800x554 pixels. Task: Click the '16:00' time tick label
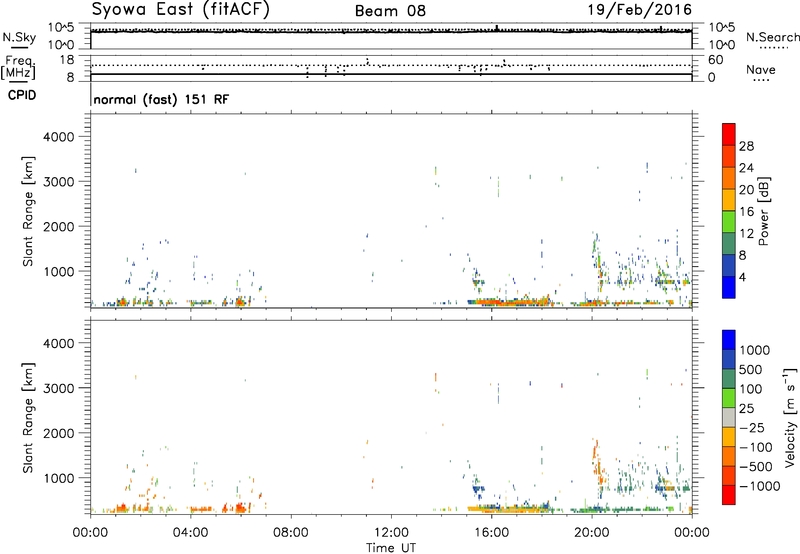pos(491,533)
